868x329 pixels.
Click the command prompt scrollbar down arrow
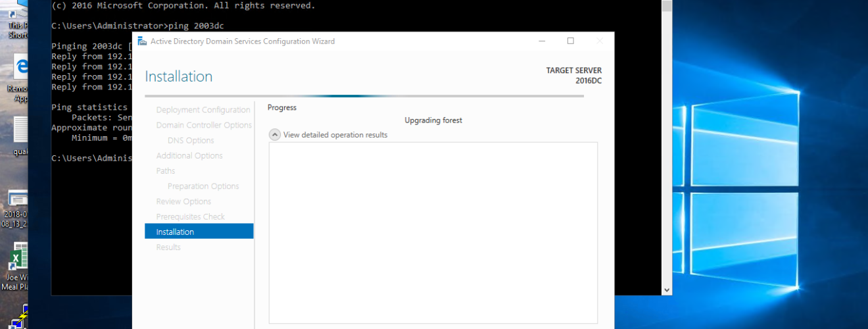point(667,290)
